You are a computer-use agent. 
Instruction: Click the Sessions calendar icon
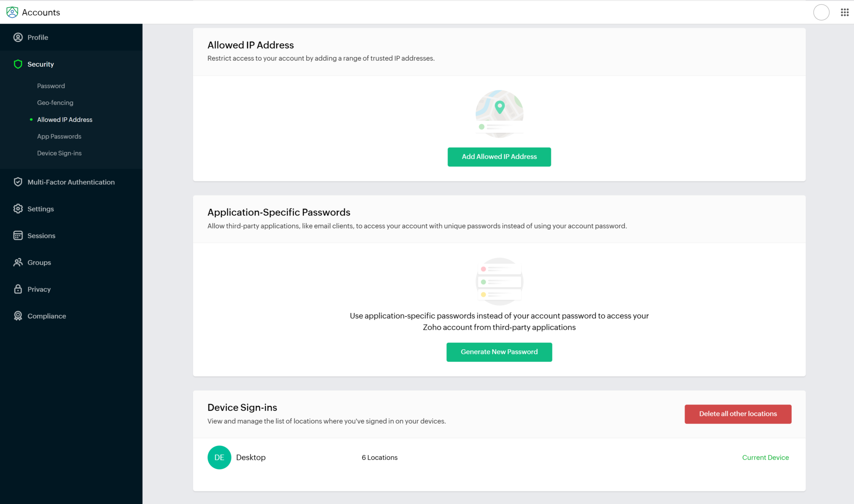18,236
